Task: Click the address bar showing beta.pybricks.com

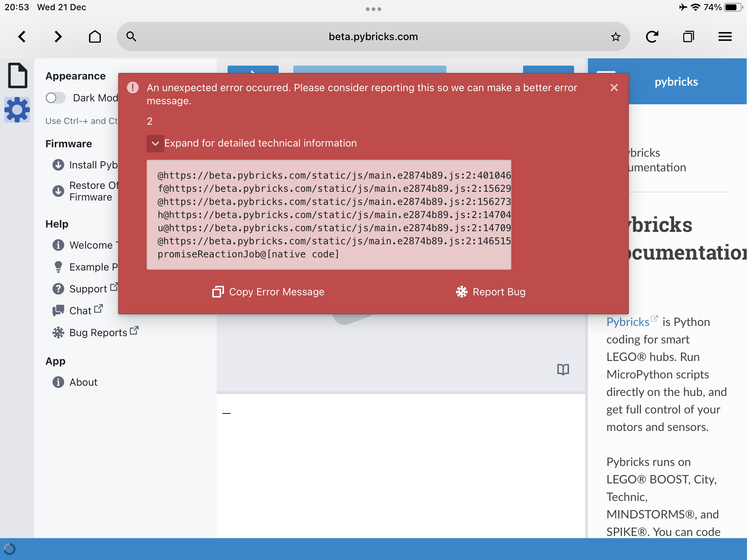Action: click(373, 36)
